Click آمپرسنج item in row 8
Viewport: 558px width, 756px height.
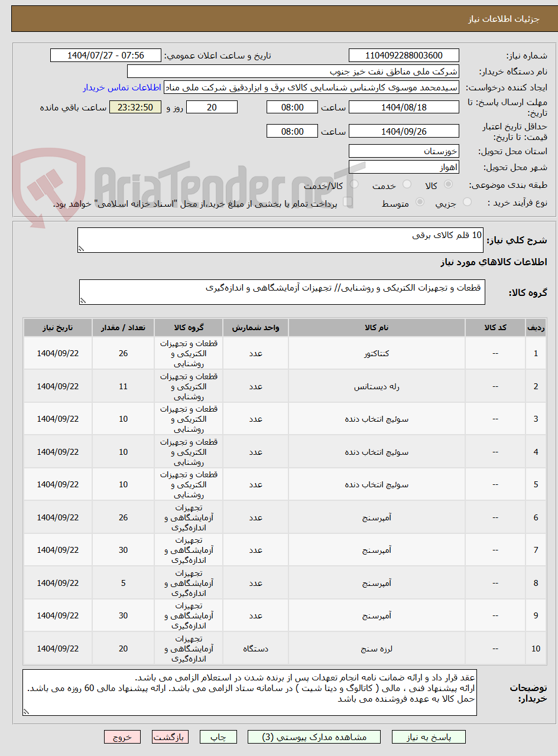tap(377, 583)
